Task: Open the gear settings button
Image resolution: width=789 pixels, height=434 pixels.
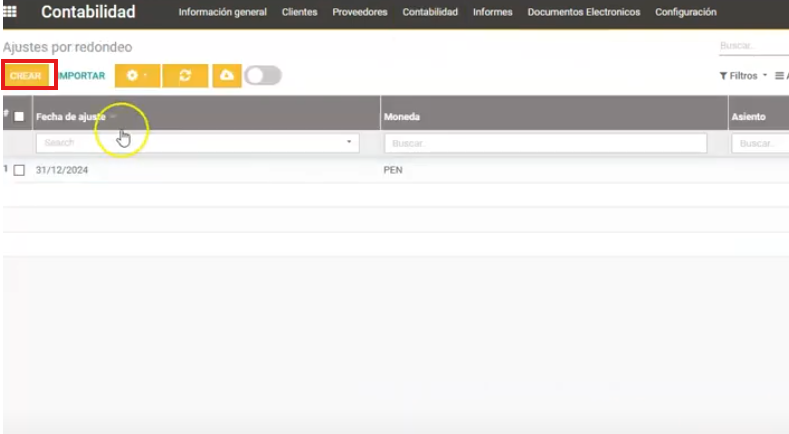Action: tap(137, 76)
